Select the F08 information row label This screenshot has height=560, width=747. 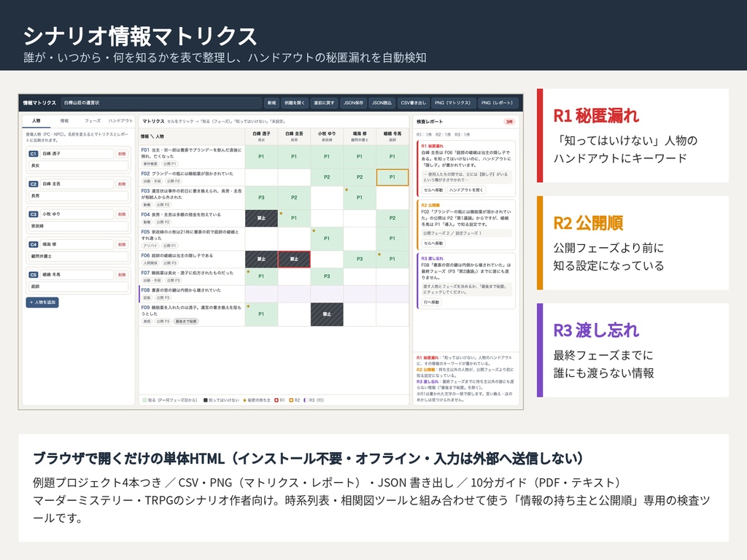point(192,293)
